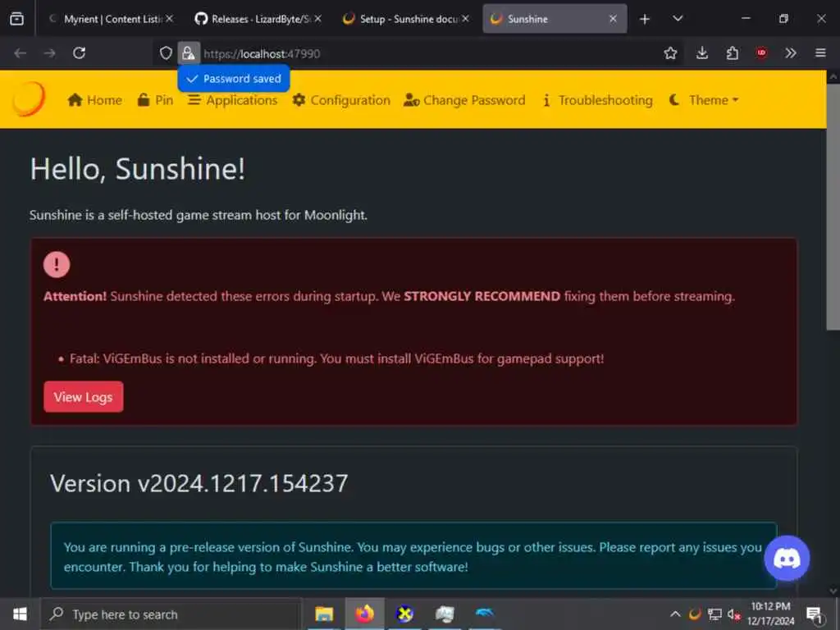Open the Windows Start menu
Image resolution: width=840 pixels, height=630 pixels.
point(20,614)
